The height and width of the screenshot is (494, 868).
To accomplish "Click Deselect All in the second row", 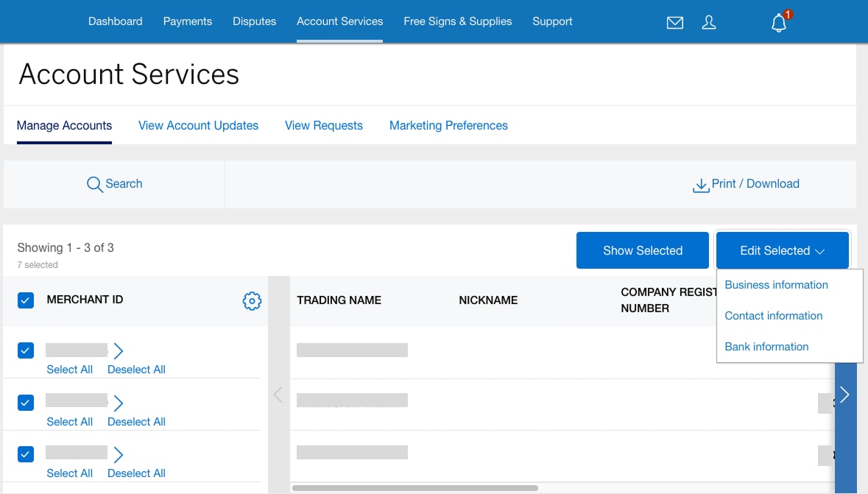I will pos(136,421).
